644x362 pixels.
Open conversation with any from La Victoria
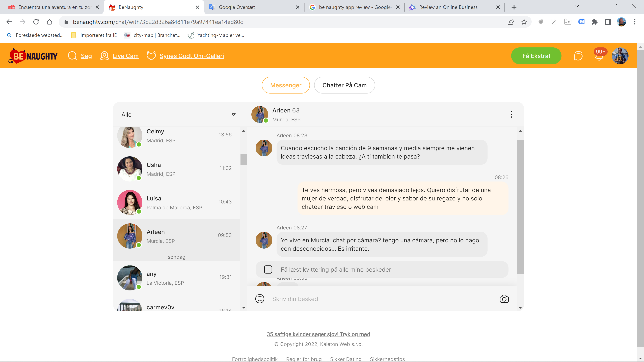[176, 278]
